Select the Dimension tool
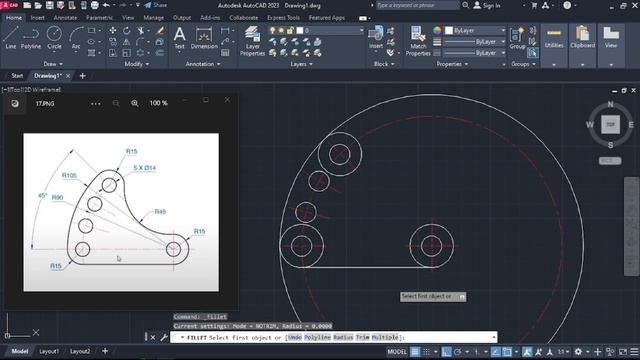The height and width of the screenshot is (360, 640). (x=204, y=38)
